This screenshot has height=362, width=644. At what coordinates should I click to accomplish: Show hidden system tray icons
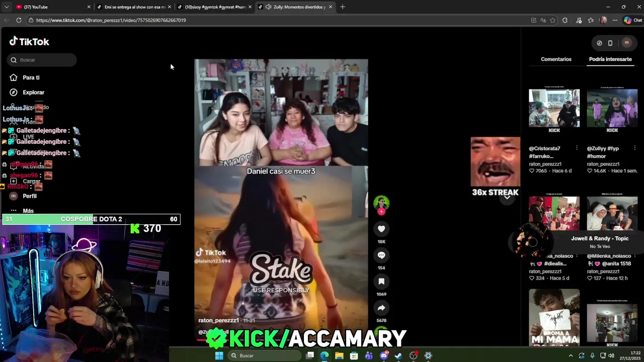click(x=571, y=355)
